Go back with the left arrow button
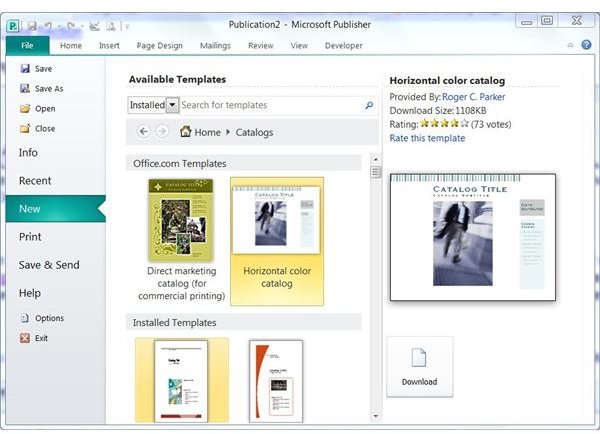600x434 pixels. coord(143,132)
